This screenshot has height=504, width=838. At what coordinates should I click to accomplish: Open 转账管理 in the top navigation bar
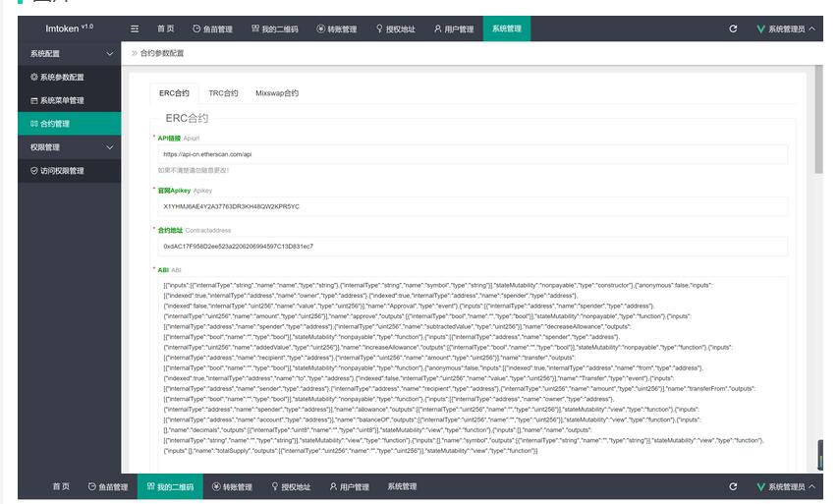335,29
